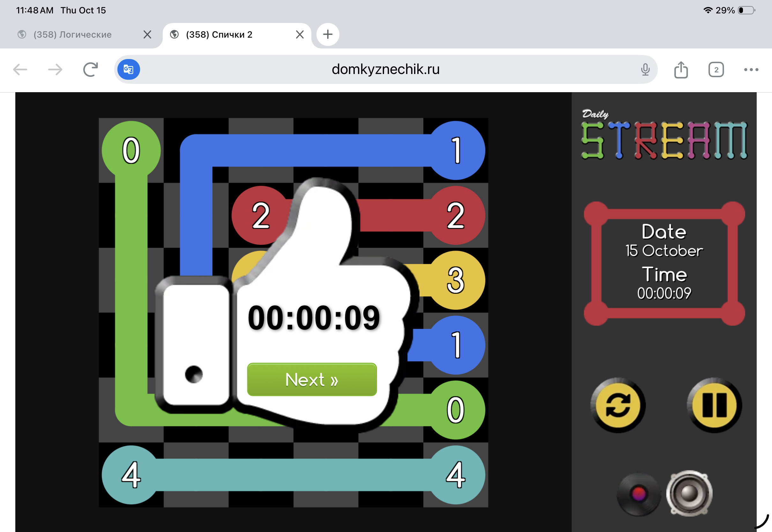This screenshot has height=532, width=772.
Task: Select the Спички 2 tab
Action: coord(219,34)
